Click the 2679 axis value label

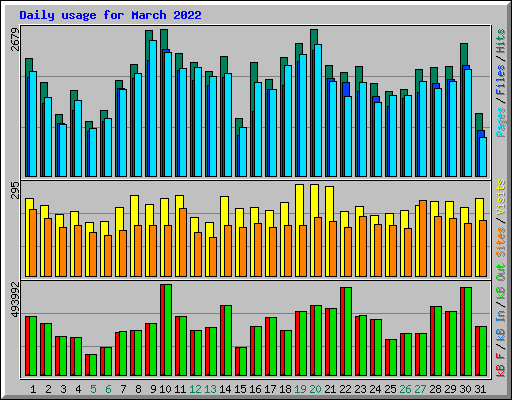pyautogui.click(x=15, y=39)
